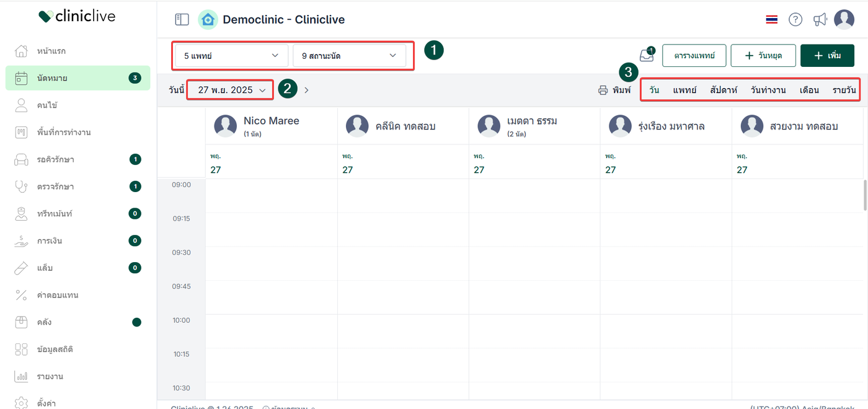868x409 pixels.
Task: Expand the 5 แพทย์ doctor filter dropdown
Action: 232,56
